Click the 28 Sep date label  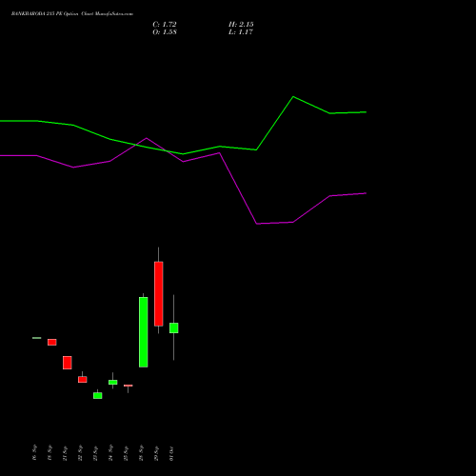tap(141, 453)
